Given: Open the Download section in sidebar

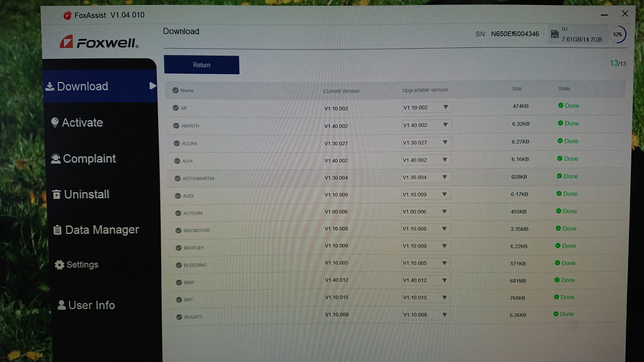Looking at the screenshot, I should (100, 86).
